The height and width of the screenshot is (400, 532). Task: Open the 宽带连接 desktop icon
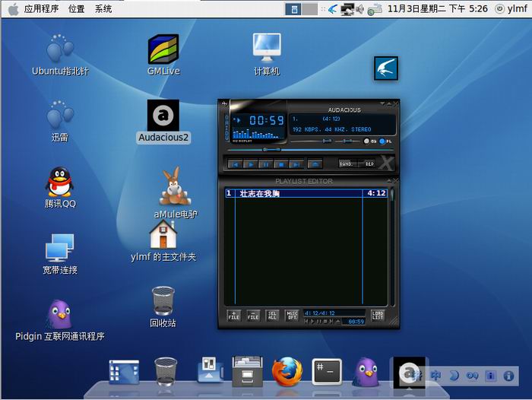point(60,254)
